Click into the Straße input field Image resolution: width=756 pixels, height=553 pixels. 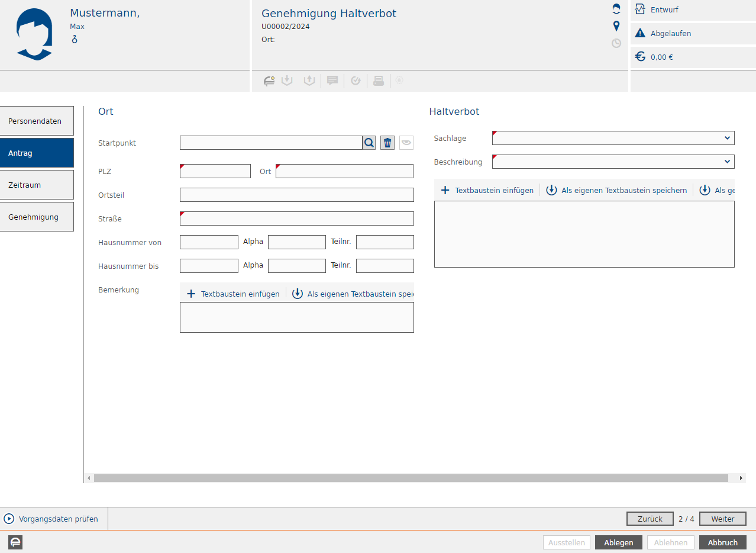297,218
